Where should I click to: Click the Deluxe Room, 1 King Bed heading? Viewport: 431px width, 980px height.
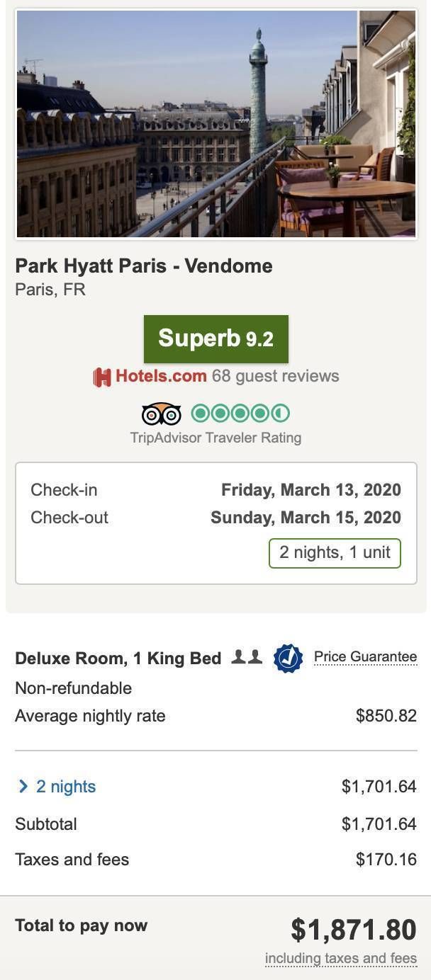click(118, 659)
